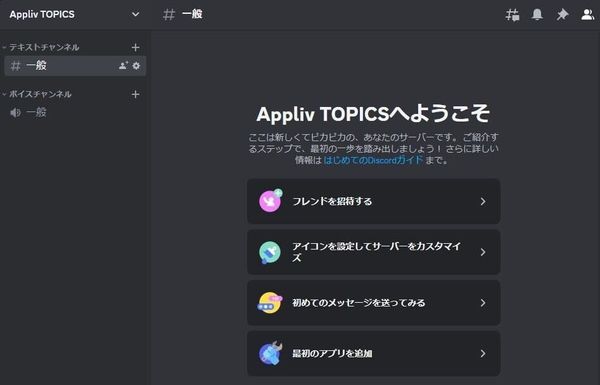Click the フレンドを招待する card
The image size is (600, 385).
(x=374, y=201)
